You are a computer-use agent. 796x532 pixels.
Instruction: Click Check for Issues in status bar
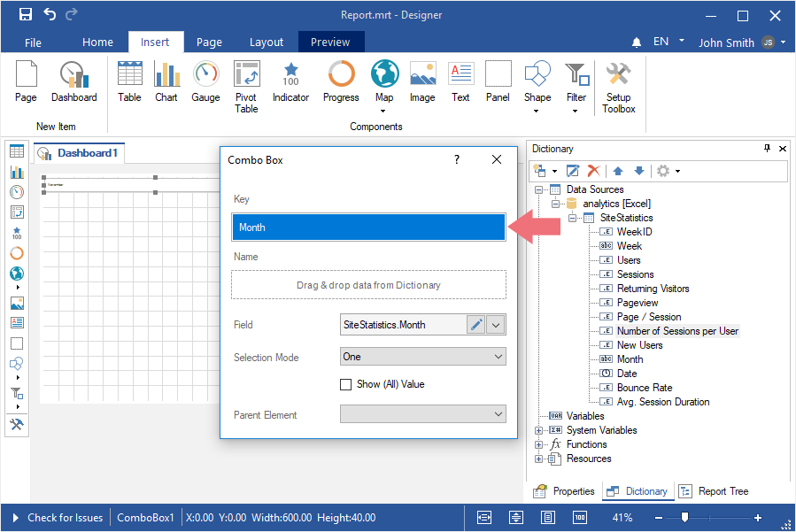pos(65,518)
